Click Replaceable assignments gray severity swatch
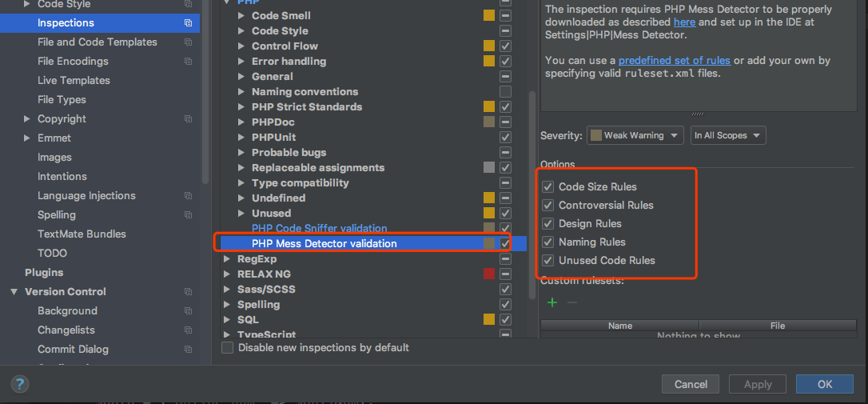This screenshot has width=868, height=404. pos(489,167)
